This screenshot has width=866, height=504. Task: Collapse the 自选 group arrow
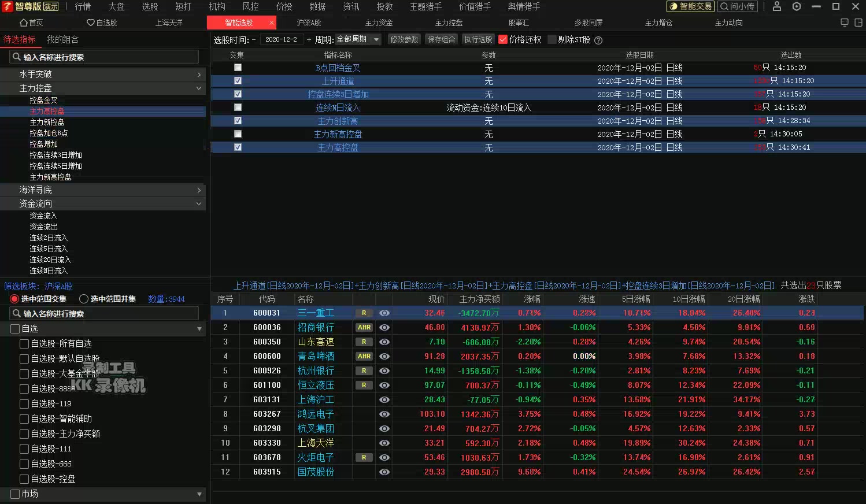[x=199, y=329]
